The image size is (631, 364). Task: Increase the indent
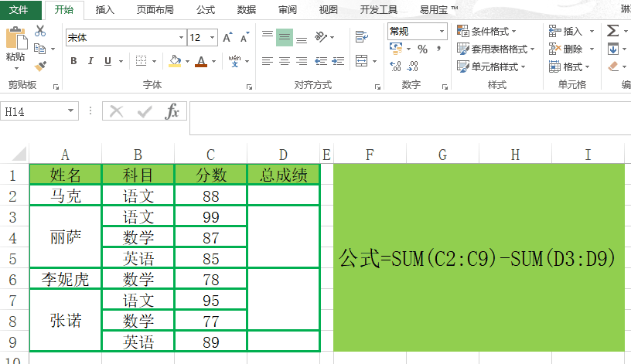[338, 61]
